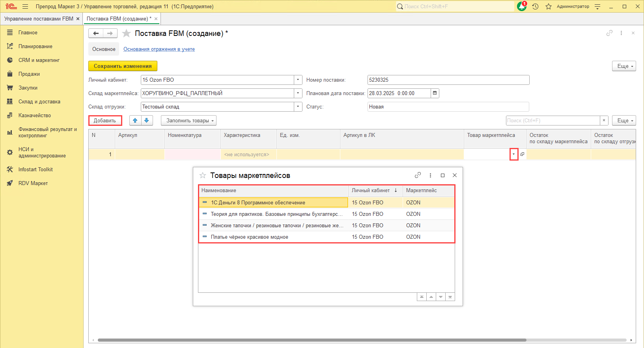Click the favorites star in title bar
Screen dimensions: 644x348
[x=548, y=6]
